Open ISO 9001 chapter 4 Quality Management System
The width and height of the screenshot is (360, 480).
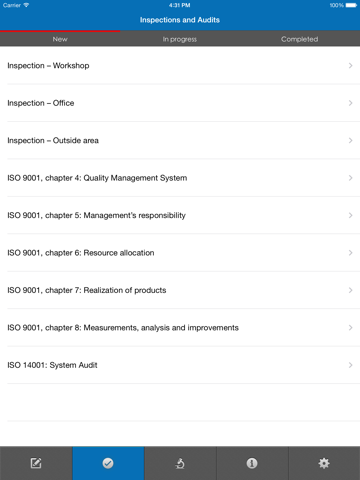180,178
